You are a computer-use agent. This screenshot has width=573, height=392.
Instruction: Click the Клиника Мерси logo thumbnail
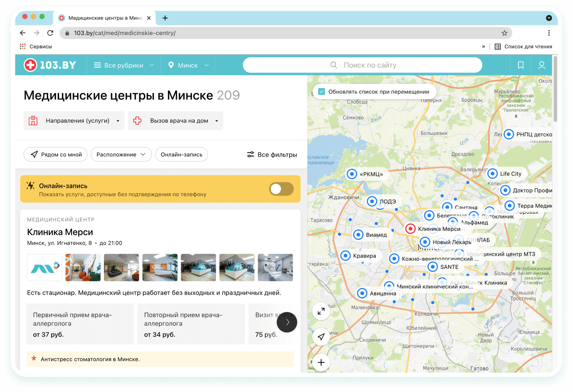(45, 267)
